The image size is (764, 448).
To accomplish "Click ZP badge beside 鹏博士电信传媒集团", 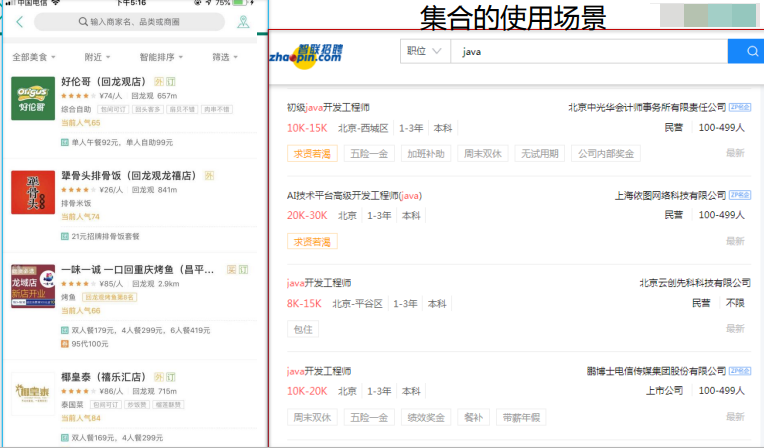I will pyautogui.click(x=740, y=371).
